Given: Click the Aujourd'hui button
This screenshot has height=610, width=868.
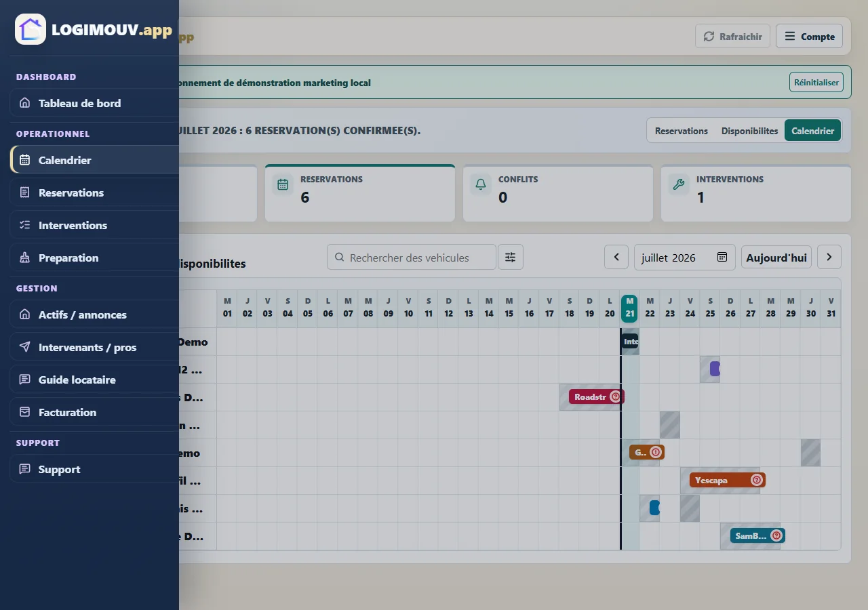Looking at the screenshot, I should click(x=776, y=258).
